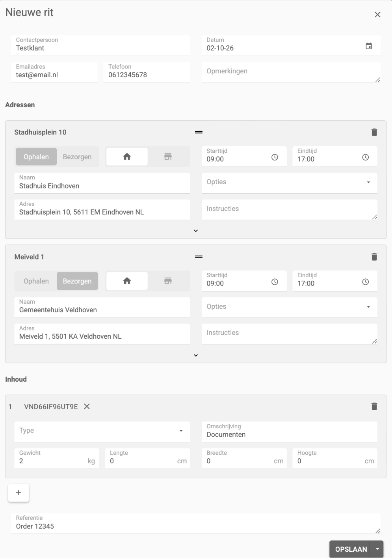Clear barcode VND66IF96UT9E with the X icon
This screenshot has height=558, width=392.
[87, 406]
